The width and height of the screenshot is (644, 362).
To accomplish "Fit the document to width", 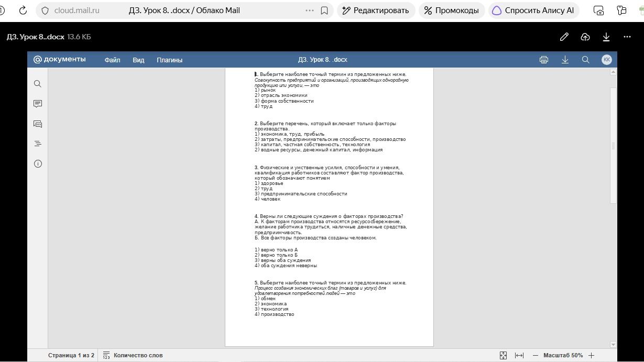I will click(519, 355).
